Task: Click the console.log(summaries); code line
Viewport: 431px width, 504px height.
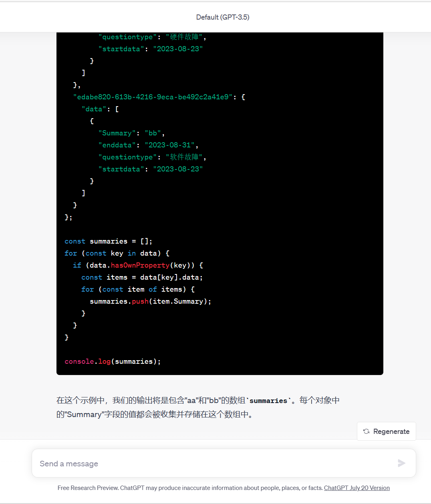Action: click(113, 361)
